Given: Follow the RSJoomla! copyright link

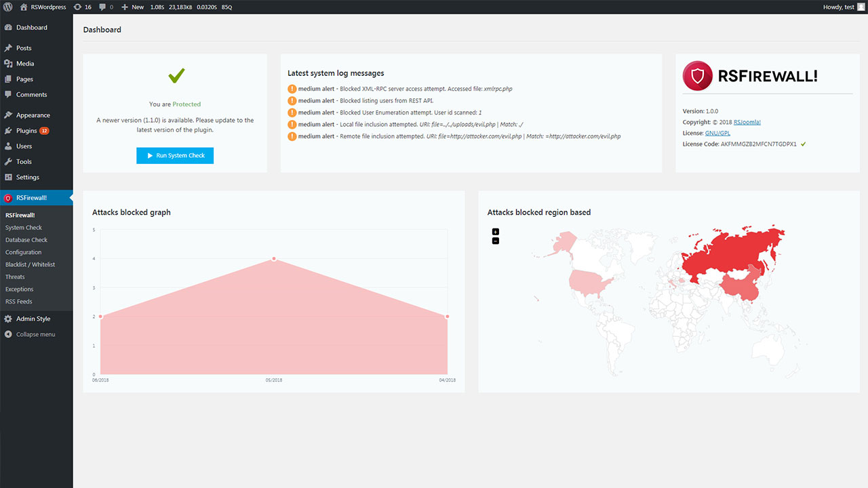Looking at the screenshot, I should (747, 123).
